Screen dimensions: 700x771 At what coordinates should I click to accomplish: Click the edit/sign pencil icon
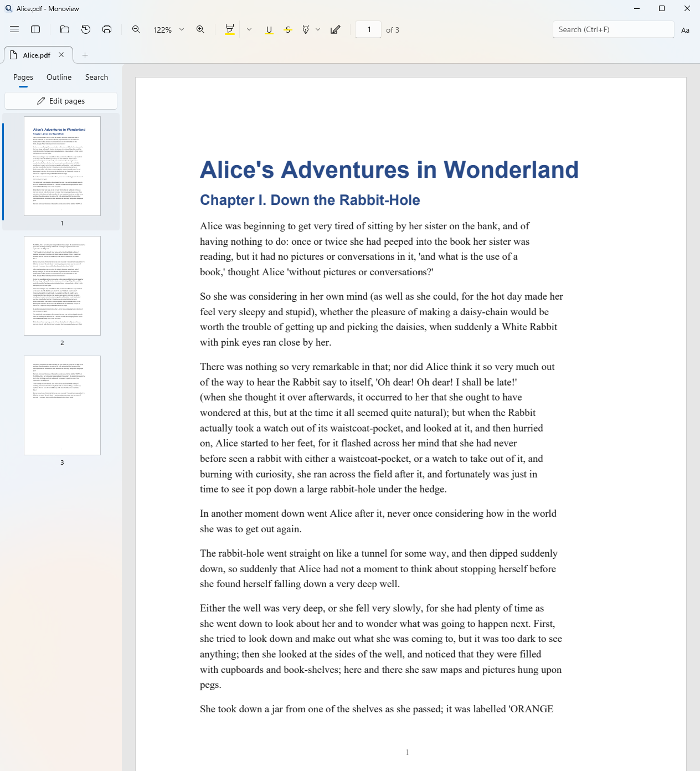pos(336,29)
